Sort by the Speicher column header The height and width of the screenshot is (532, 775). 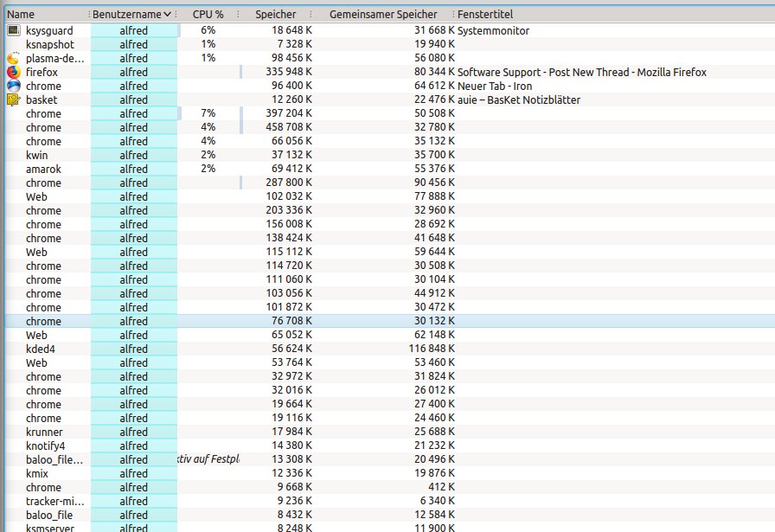tap(275, 15)
